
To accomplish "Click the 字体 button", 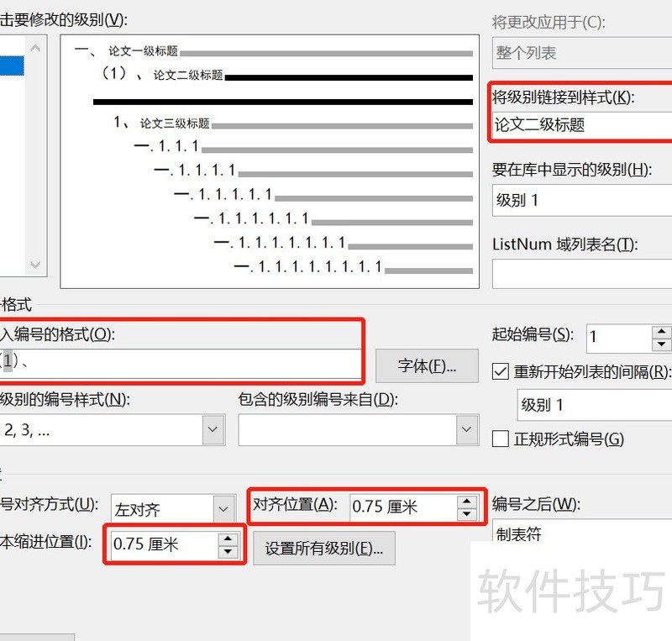I will point(427,365).
